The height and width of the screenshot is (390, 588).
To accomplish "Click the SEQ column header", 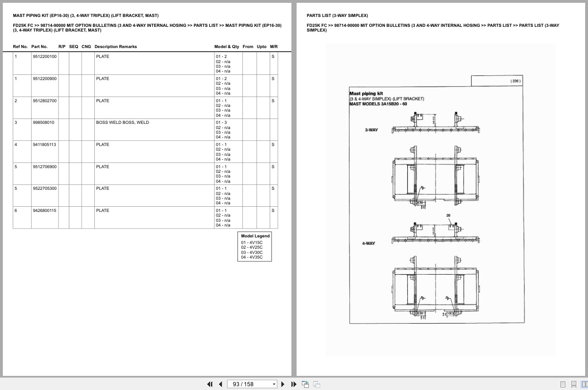I will pos(74,47).
